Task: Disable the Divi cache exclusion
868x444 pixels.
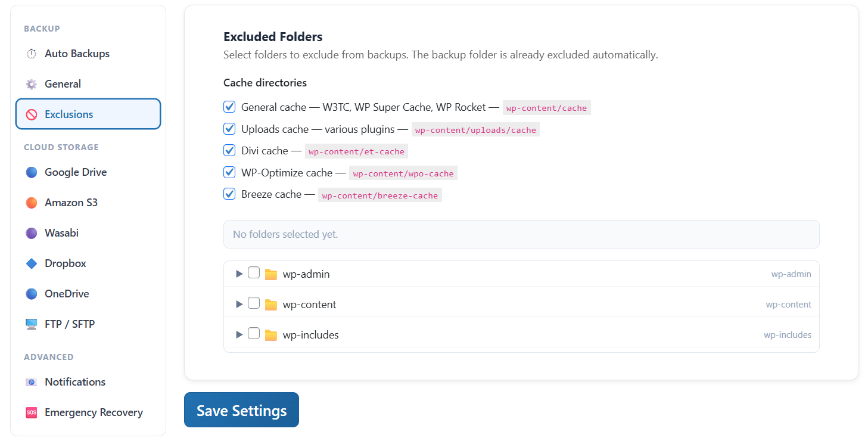Action: point(229,150)
